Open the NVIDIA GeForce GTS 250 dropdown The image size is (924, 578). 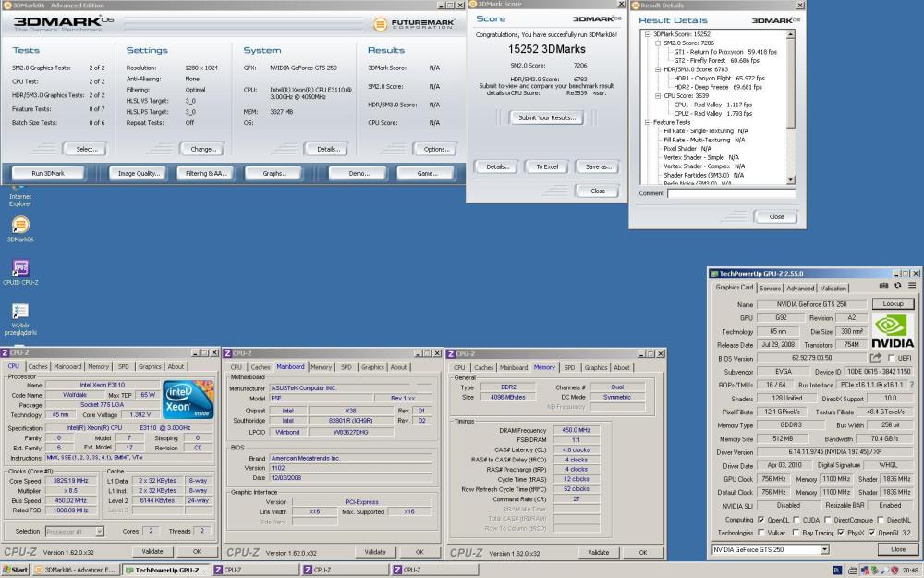point(825,549)
